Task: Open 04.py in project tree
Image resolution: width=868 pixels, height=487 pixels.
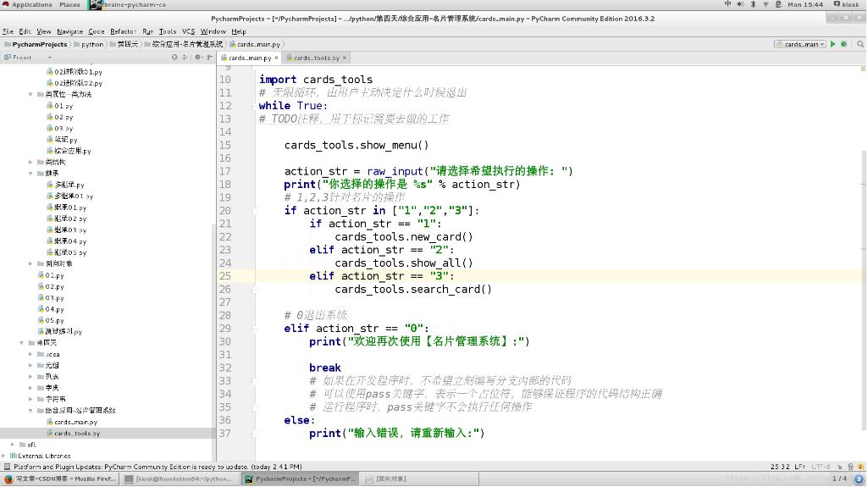Action: tap(51, 309)
